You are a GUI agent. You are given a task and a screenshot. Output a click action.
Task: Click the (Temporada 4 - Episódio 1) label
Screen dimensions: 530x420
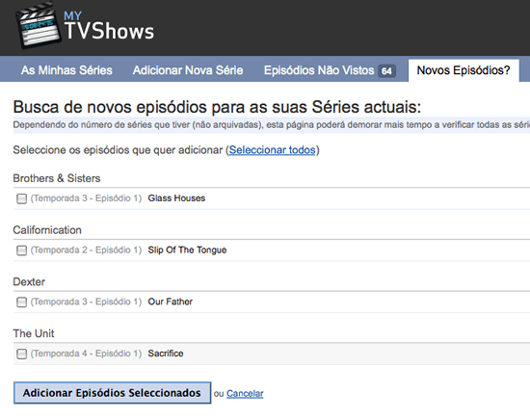(x=86, y=354)
